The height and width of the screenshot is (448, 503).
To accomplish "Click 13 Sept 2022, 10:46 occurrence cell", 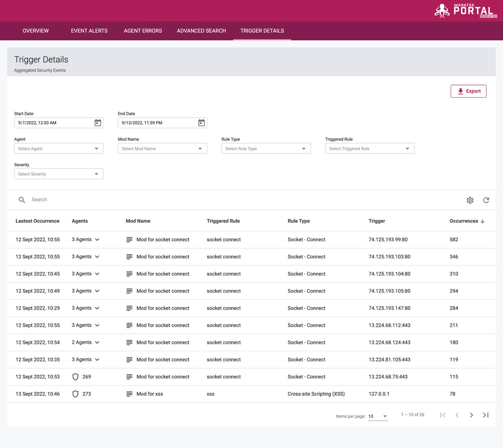I will 38,394.
